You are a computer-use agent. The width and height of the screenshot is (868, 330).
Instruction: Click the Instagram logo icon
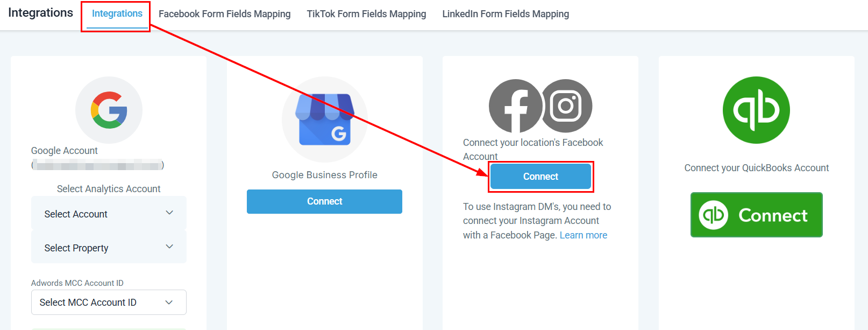click(x=566, y=106)
